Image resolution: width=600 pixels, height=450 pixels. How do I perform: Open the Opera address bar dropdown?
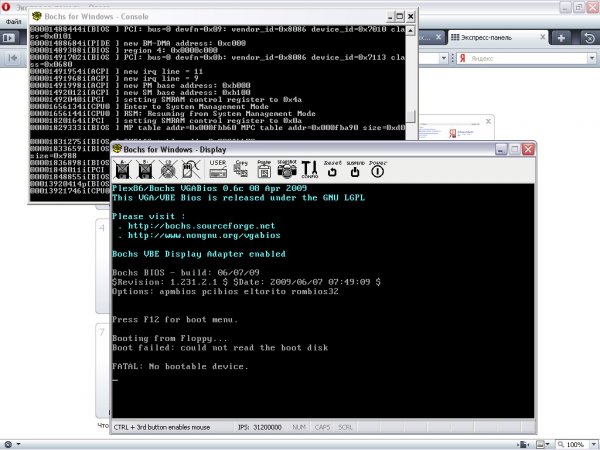(443, 58)
